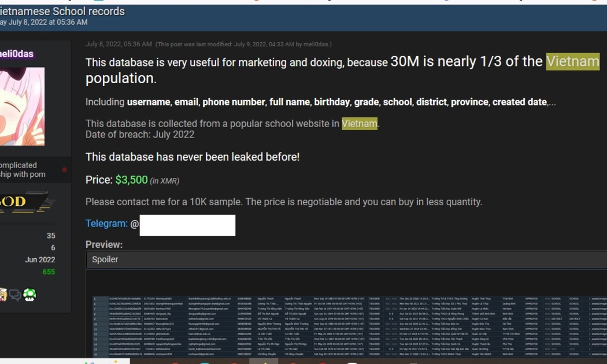This screenshot has width=607, height=364.
Task: Click the 35 posts count
Action: [51, 236]
